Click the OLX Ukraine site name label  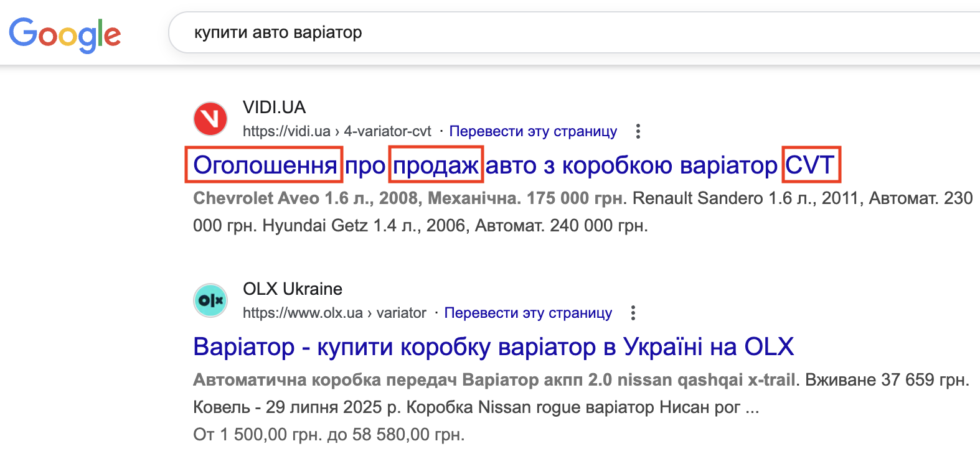291,289
